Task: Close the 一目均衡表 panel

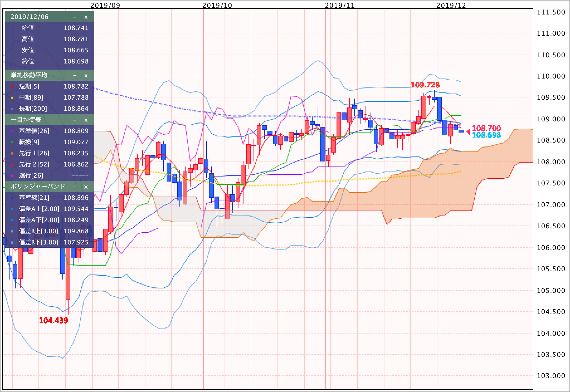Action: pos(86,120)
